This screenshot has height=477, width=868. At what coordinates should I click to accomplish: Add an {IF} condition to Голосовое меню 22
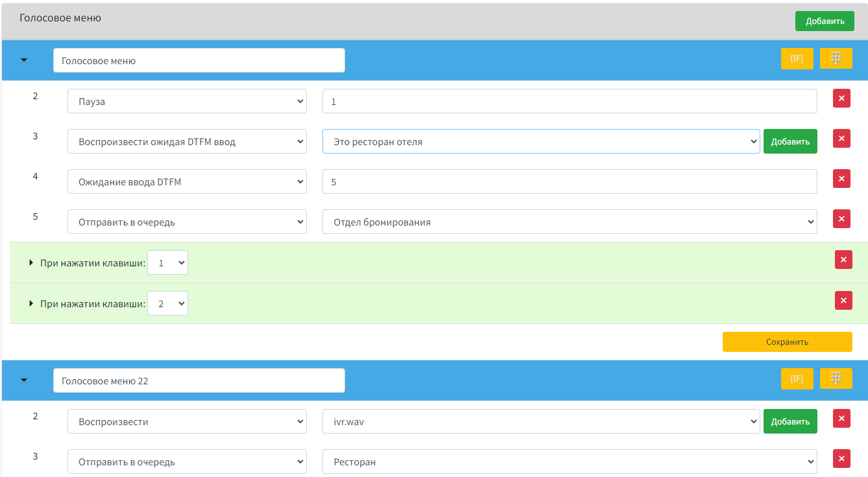click(797, 378)
